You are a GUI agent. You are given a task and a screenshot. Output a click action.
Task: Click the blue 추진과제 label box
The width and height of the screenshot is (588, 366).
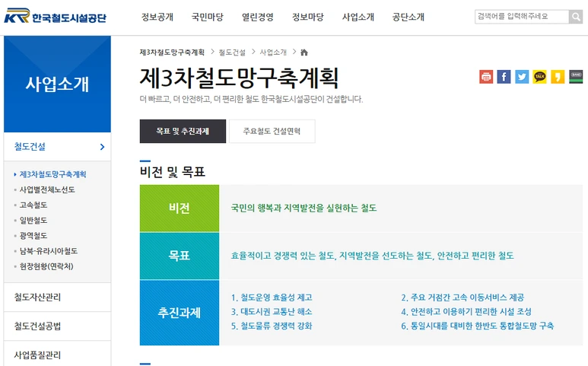coord(180,313)
